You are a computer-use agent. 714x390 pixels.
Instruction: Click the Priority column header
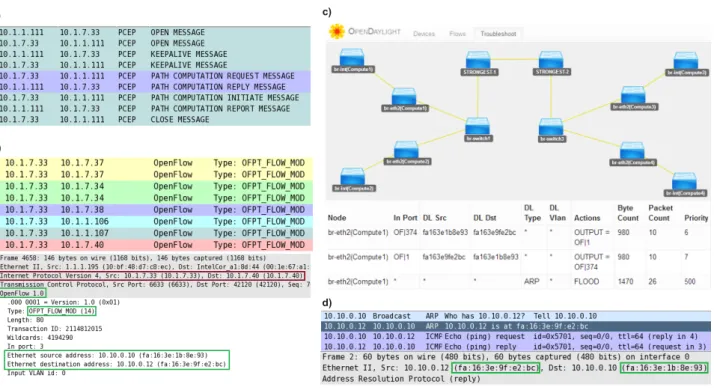coord(696,218)
